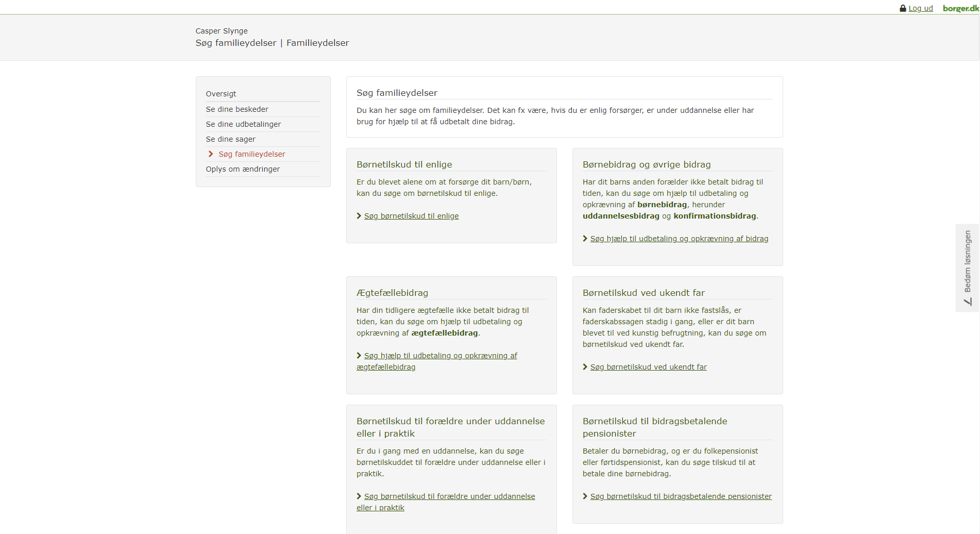Apply via Søg børnetilskud til enlige link
Viewport: 980px width, 534px height.
411,216
